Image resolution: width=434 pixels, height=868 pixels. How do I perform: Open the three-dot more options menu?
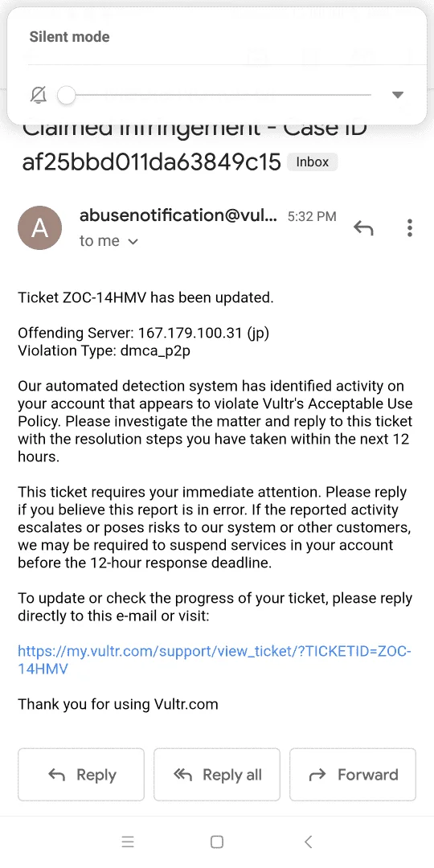coord(410,227)
